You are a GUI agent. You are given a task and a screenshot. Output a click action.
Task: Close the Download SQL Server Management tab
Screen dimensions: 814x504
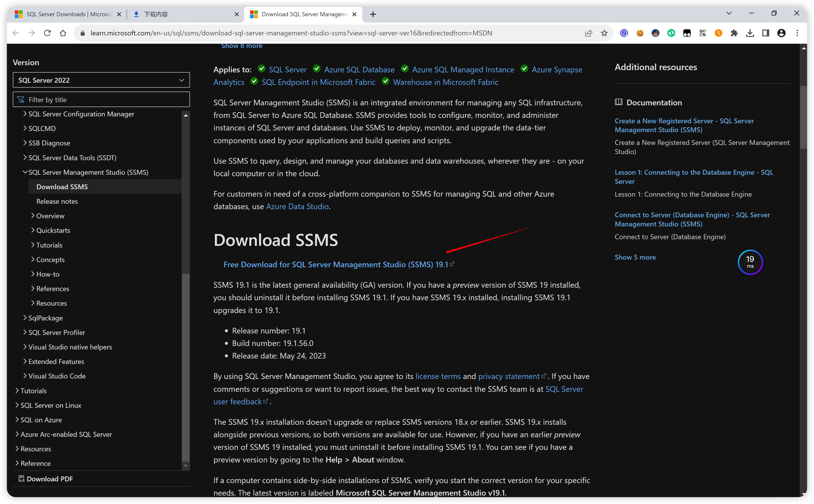[x=354, y=14]
